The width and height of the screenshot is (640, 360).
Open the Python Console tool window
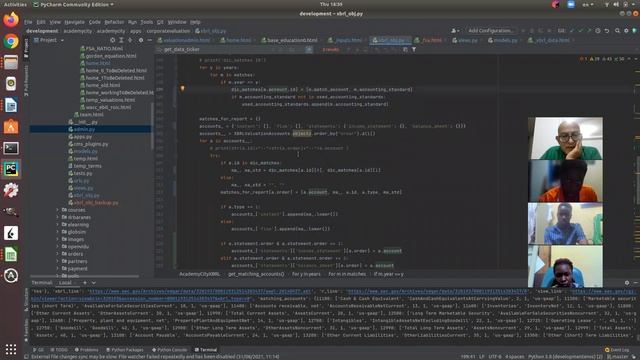point(169,350)
